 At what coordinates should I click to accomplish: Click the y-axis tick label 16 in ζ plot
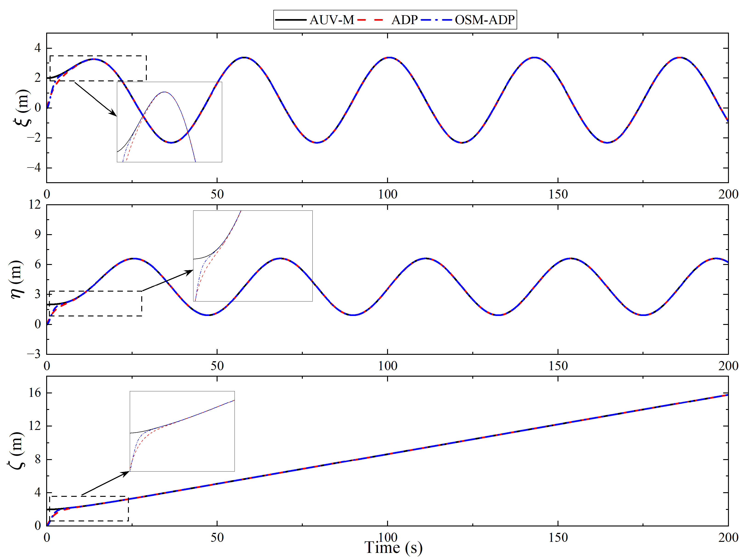pyautogui.click(x=34, y=392)
